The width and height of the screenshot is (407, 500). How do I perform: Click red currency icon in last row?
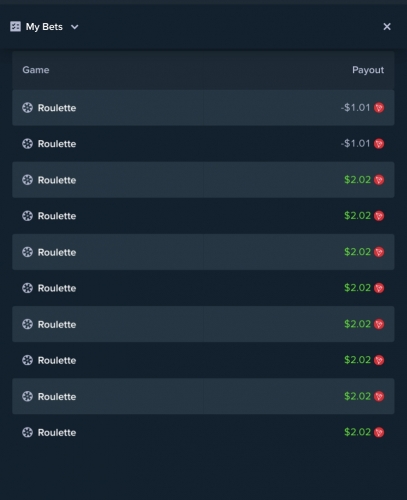(x=379, y=432)
